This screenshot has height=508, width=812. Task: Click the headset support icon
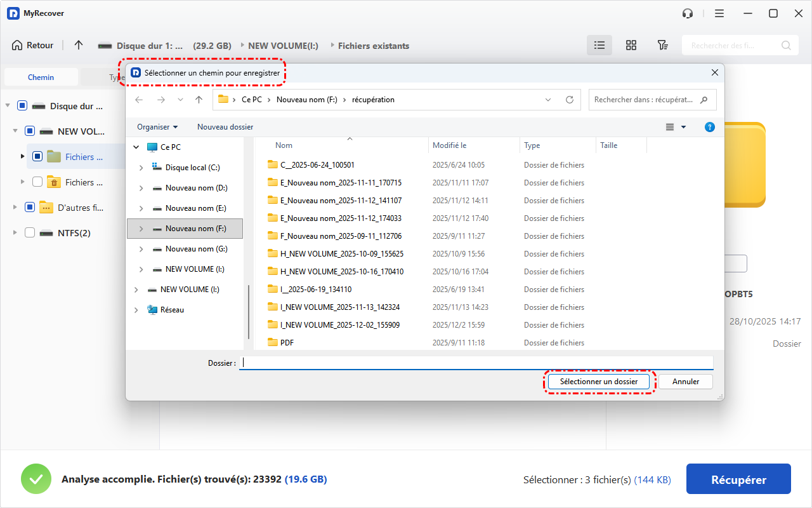coord(687,13)
